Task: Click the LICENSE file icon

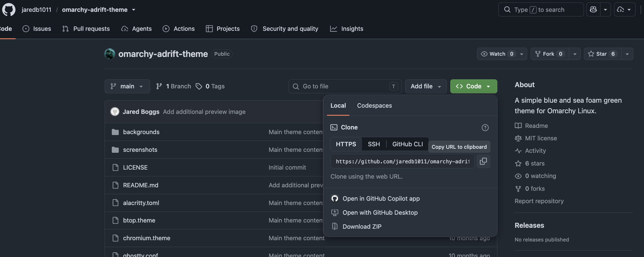Action: [x=115, y=167]
